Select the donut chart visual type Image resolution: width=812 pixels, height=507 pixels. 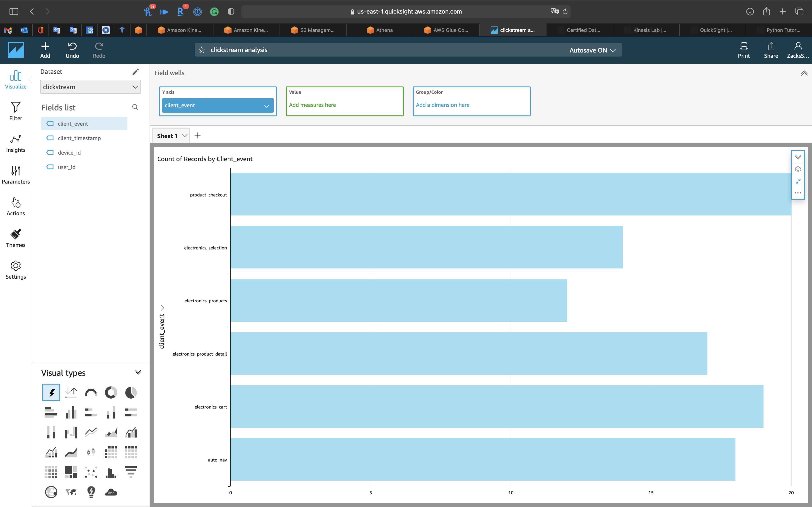pyautogui.click(x=111, y=392)
